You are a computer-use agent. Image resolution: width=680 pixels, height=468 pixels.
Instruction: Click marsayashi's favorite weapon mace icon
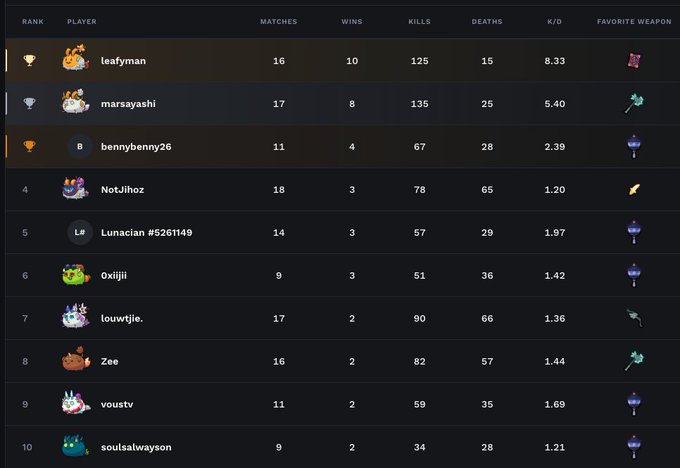click(x=634, y=104)
